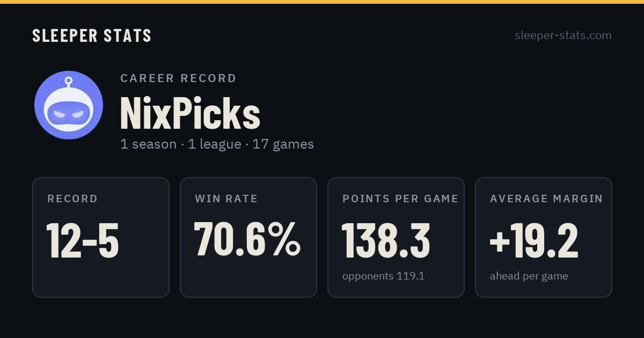Click the WIN RATE card title label

pyautogui.click(x=226, y=199)
